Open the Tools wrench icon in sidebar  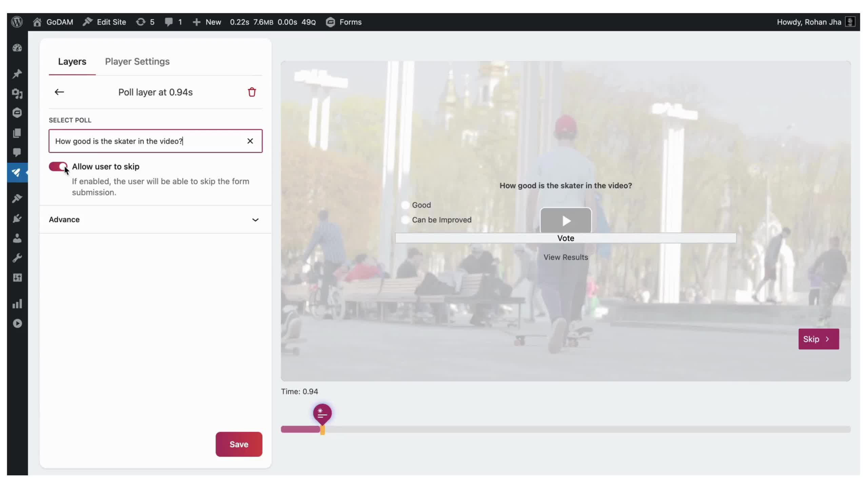pyautogui.click(x=17, y=258)
